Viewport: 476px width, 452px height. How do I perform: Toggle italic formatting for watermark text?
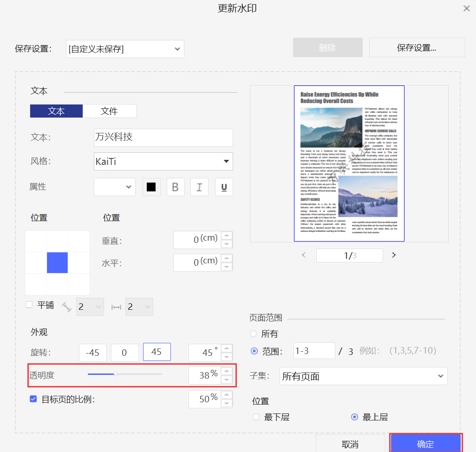tap(200, 187)
